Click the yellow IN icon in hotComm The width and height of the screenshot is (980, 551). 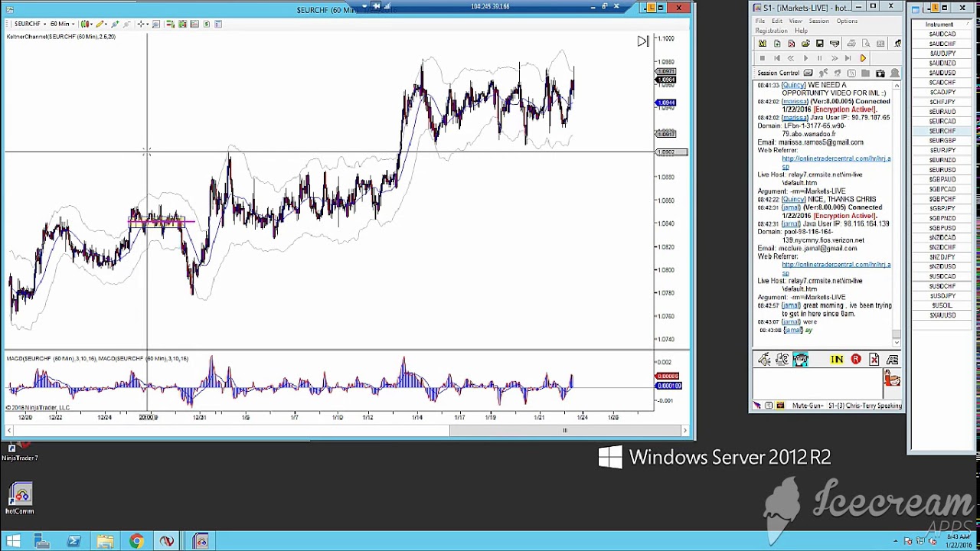click(x=837, y=359)
